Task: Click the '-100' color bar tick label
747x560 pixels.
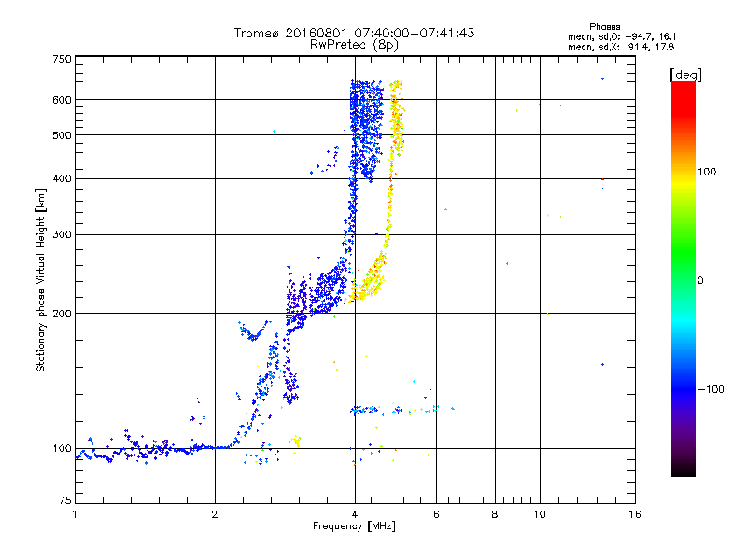Action: [711, 389]
